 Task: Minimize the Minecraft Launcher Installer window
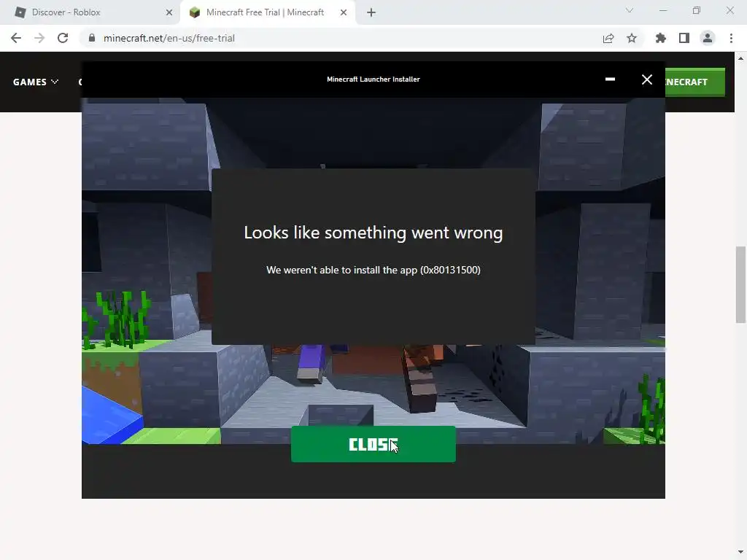click(x=610, y=79)
